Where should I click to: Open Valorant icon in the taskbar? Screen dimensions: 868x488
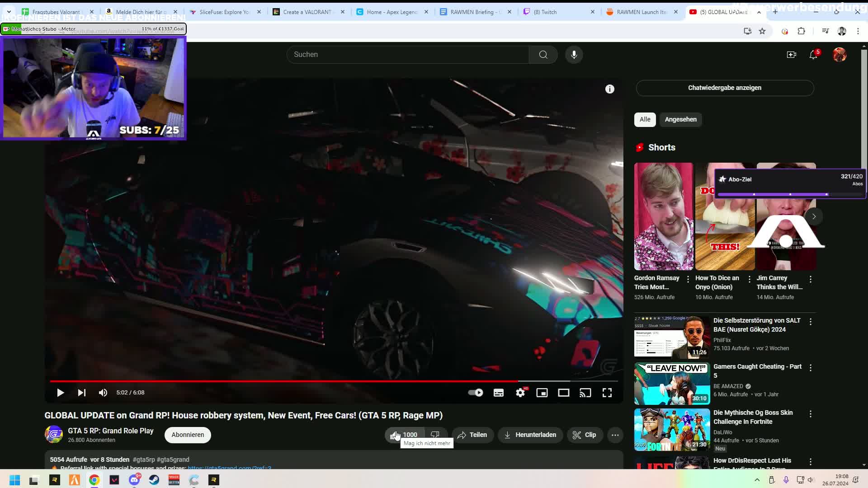(x=114, y=480)
